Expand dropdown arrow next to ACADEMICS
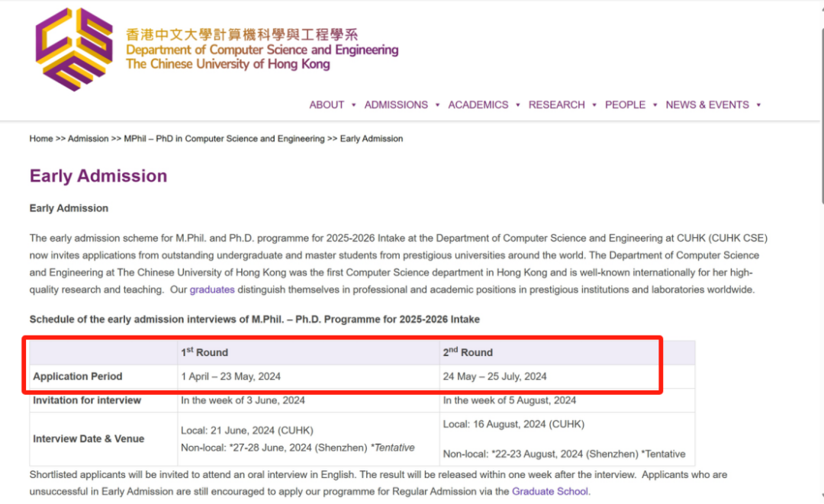This screenshot has width=824, height=504. click(517, 105)
